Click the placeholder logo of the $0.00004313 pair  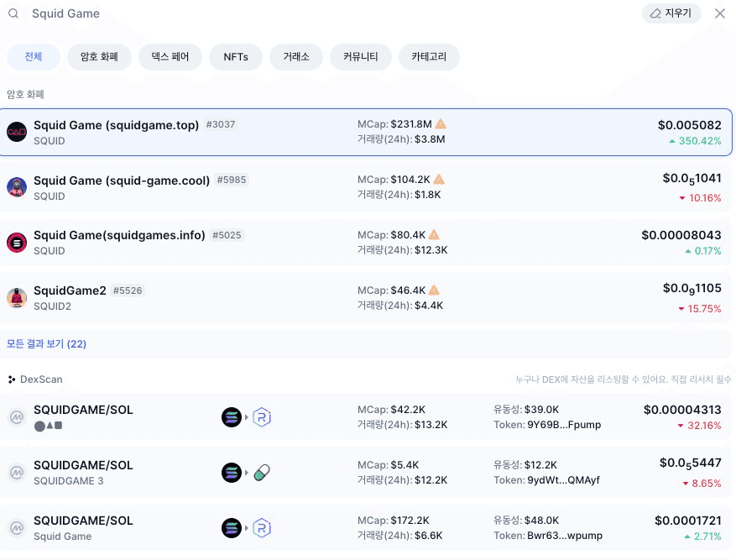(17, 417)
